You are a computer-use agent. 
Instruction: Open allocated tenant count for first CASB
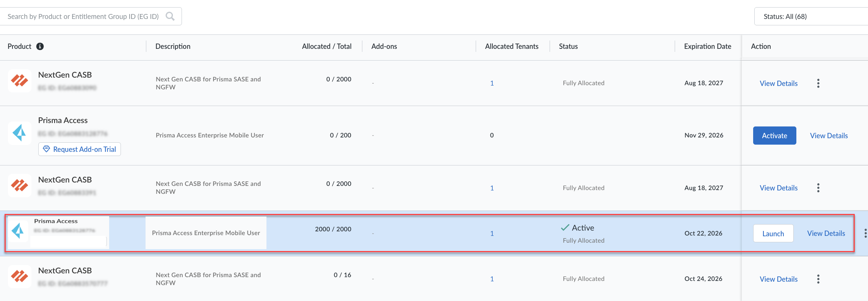[492, 83]
